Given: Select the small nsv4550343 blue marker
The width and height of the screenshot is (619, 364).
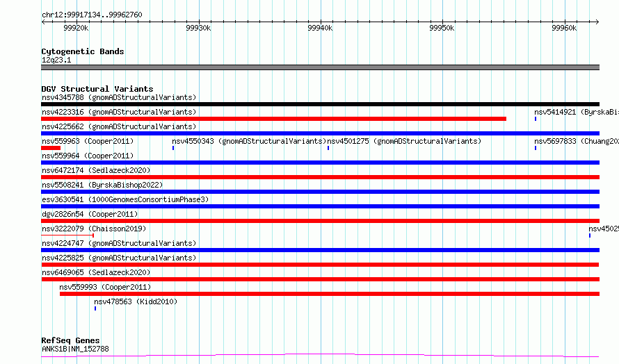Looking at the screenshot, I should point(173,148).
